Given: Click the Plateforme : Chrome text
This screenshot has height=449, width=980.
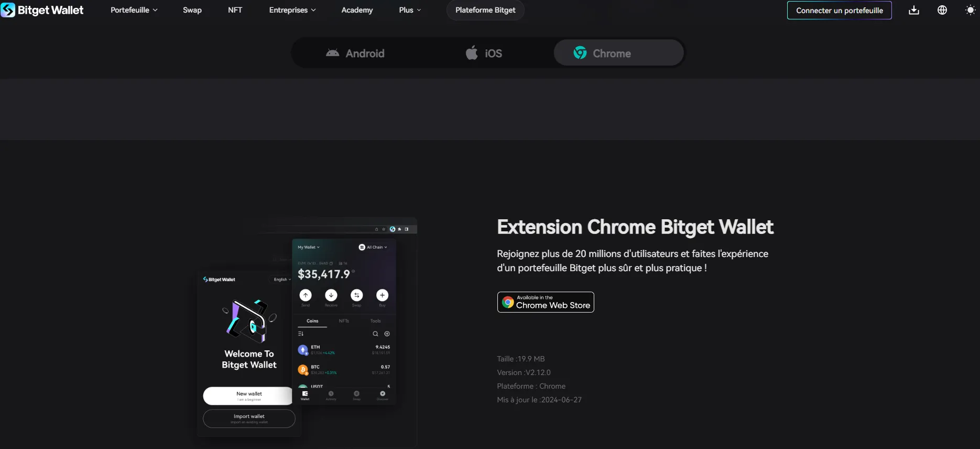Looking at the screenshot, I should [x=531, y=386].
